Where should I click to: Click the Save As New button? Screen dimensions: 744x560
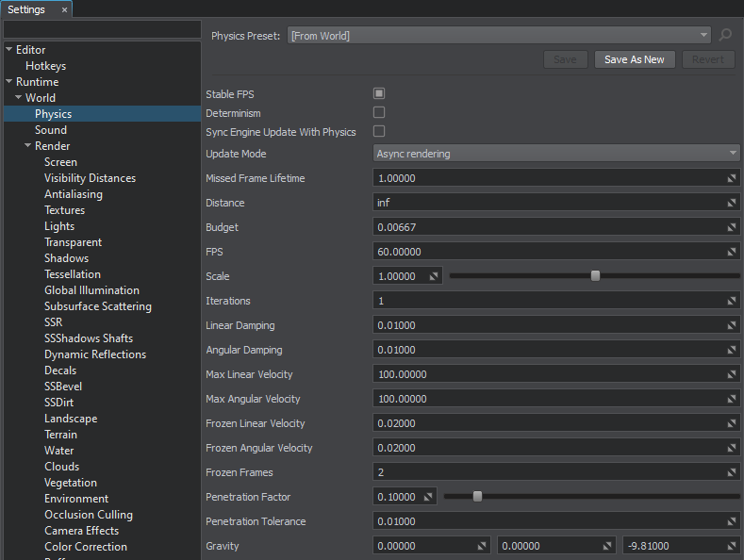point(634,59)
